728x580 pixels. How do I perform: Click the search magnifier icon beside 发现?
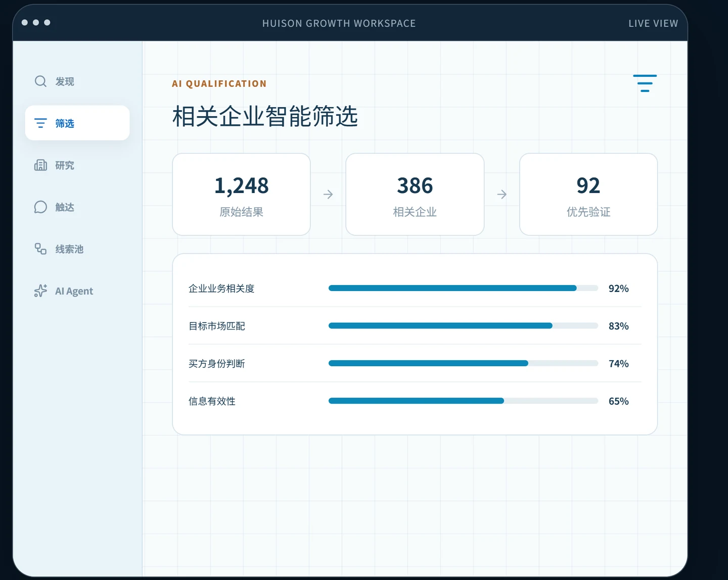click(x=40, y=81)
